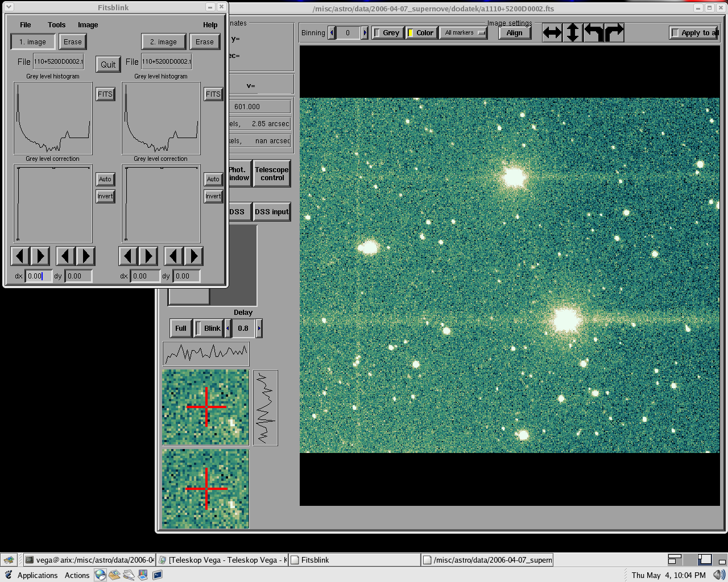728x582 pixels.
Task: Click the first image grey level histogram
Action: click(53, 118)
